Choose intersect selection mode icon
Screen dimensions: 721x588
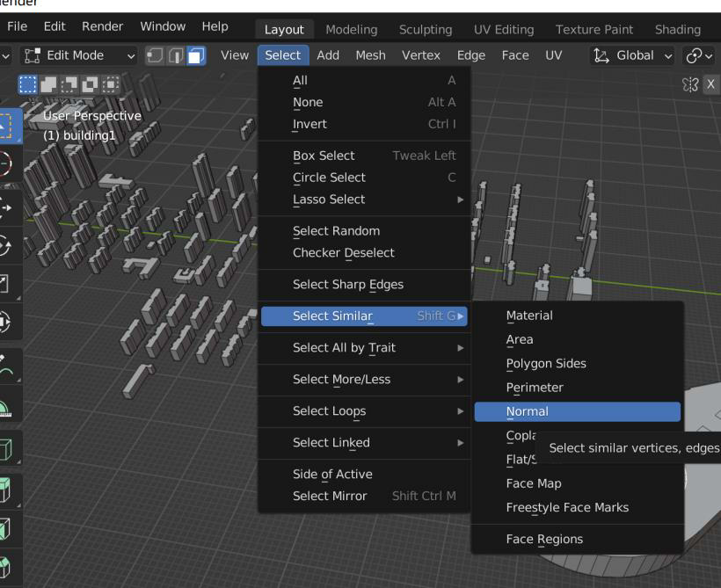[111, 84]
